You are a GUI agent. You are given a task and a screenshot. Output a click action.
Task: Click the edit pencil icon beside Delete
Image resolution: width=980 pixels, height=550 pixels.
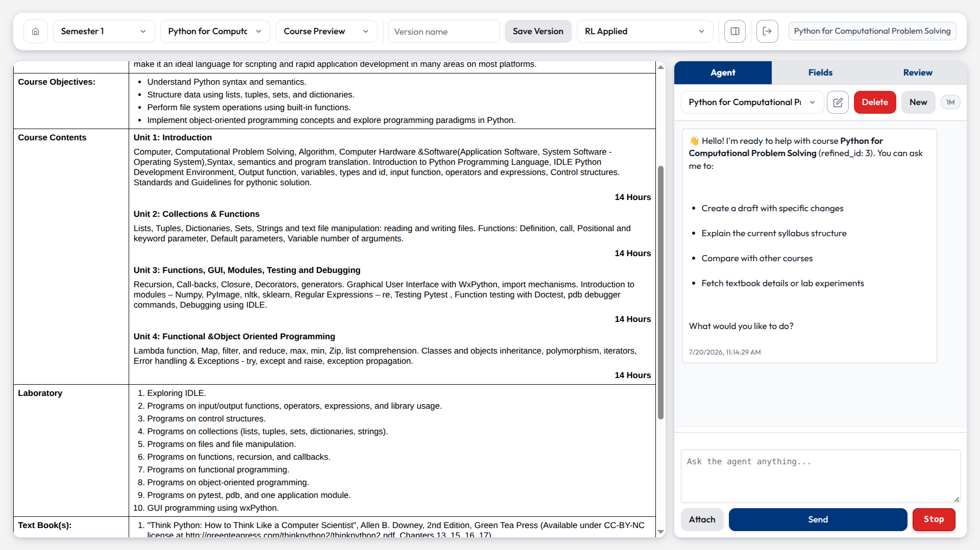pos(838,103)
